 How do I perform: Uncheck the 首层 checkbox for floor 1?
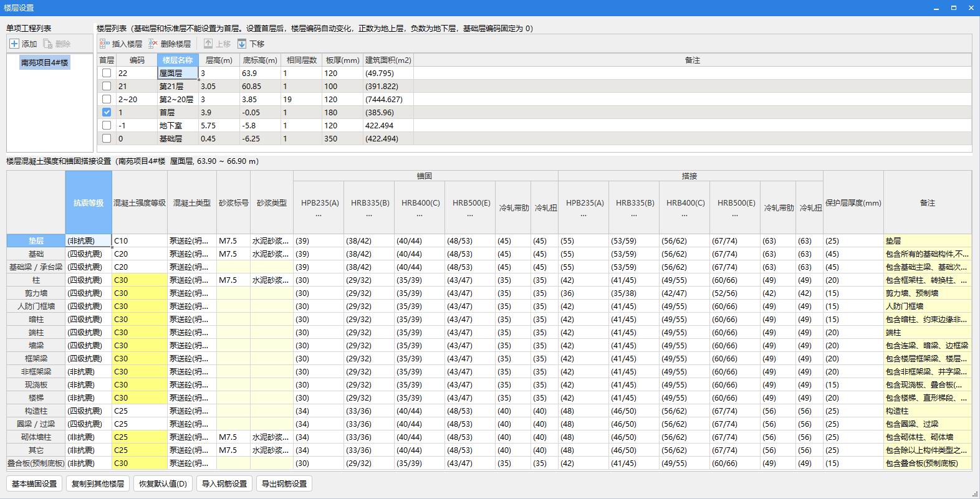107,112
